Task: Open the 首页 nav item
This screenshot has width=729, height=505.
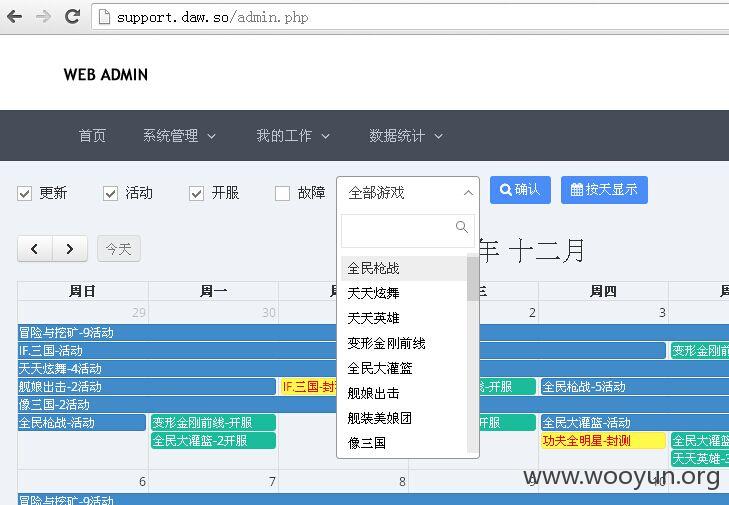Action: [x=92, y=136]
